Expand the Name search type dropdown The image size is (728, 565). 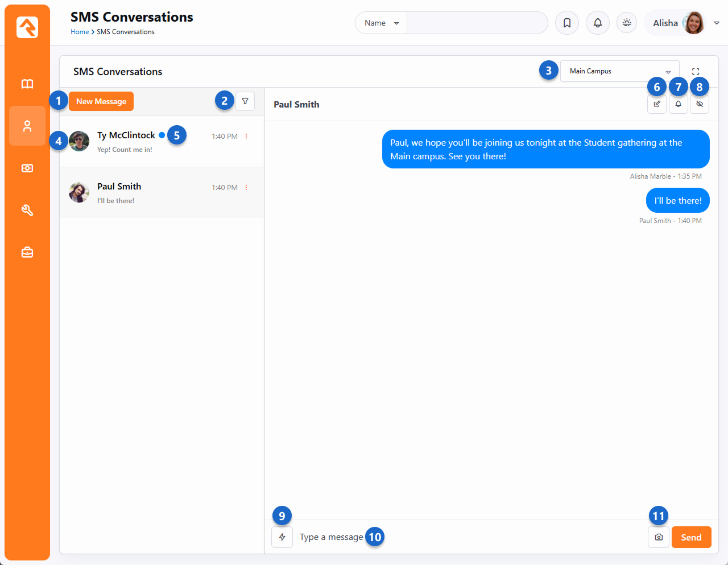coord(381,23)
